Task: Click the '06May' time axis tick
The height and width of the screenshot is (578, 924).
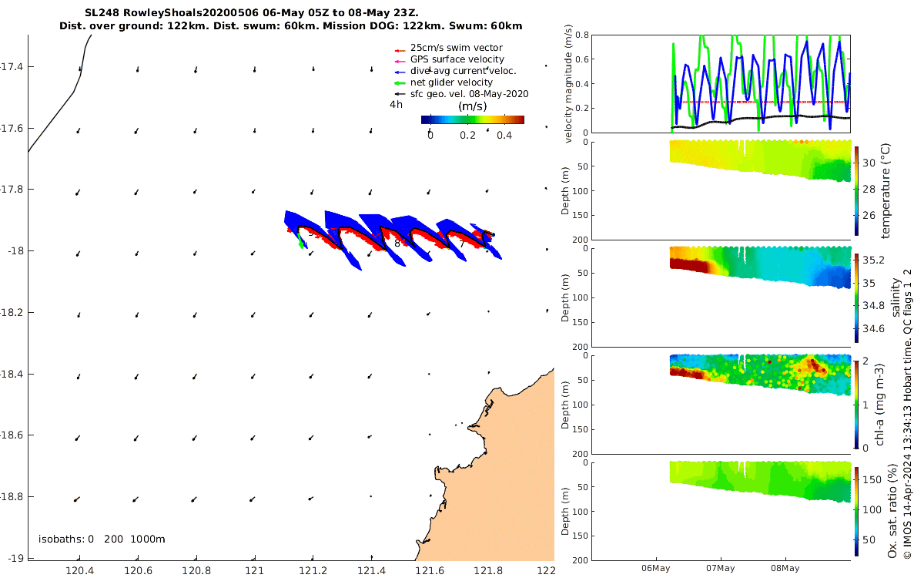Action: point(657,568)
